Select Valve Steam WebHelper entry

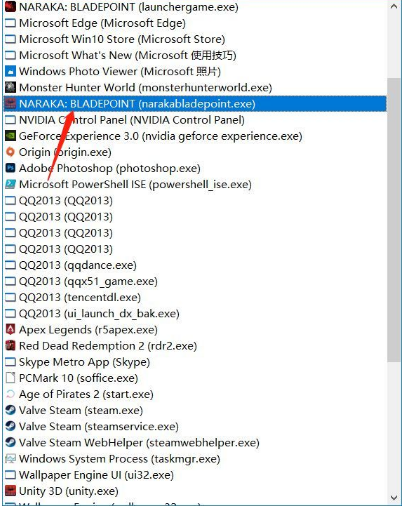coord(195,443)
